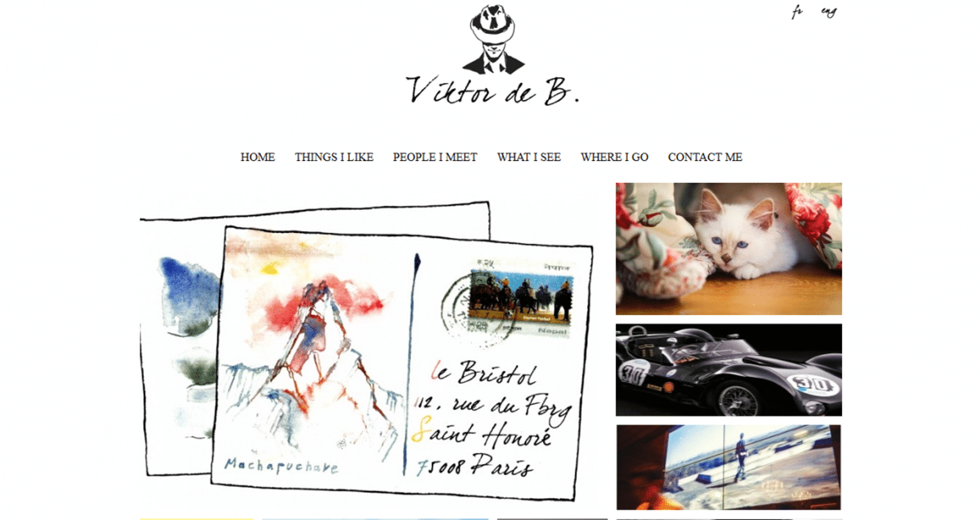Image resolution: width=980 pixels, height=520 pixels.
Task: Open the man walking on screen thumbnail
Action: [x=728, y=467]
